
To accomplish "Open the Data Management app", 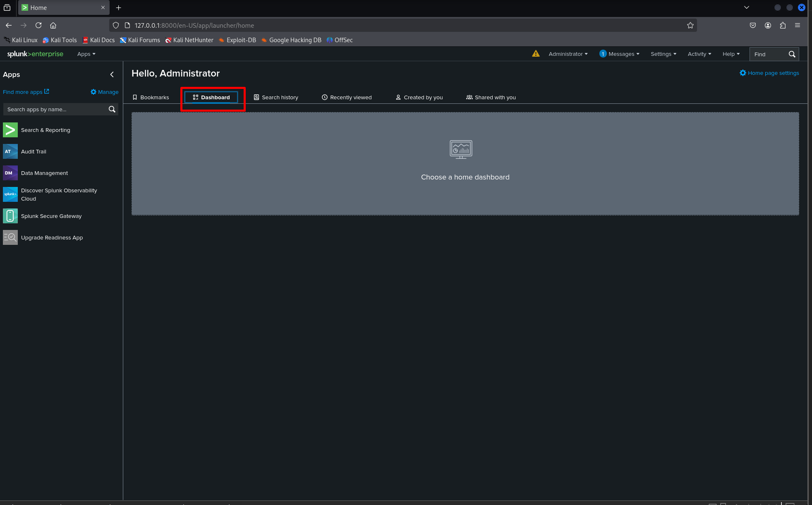I will (x=44, y=173).
